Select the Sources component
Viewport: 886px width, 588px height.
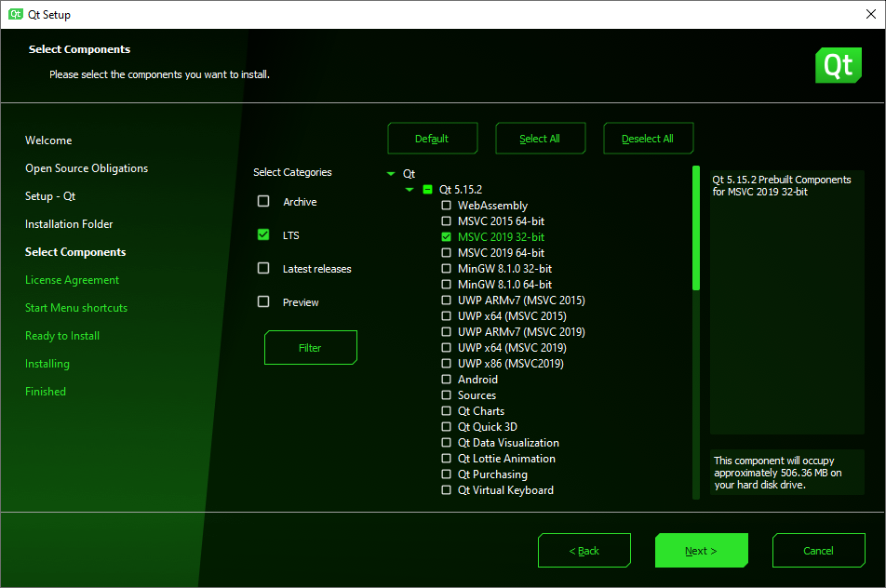coord(446,394)
